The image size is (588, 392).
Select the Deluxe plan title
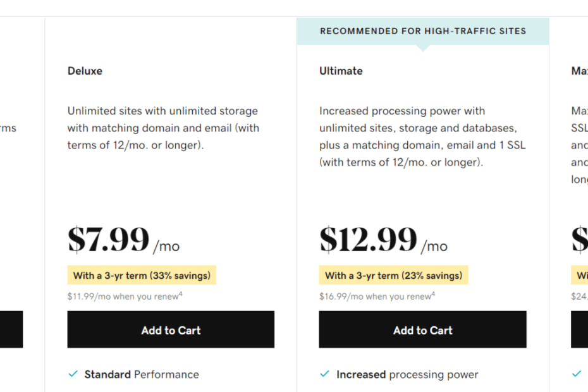pos(85,71)
